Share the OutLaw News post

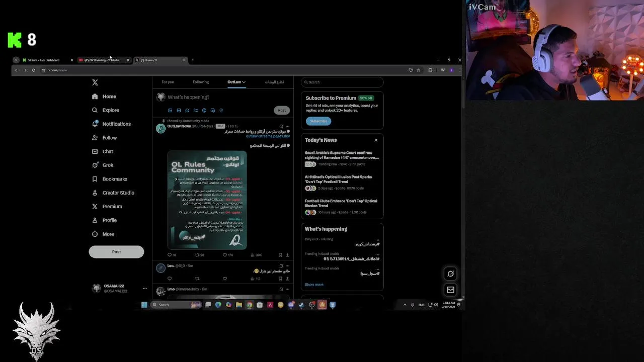(x=287, y=255)
